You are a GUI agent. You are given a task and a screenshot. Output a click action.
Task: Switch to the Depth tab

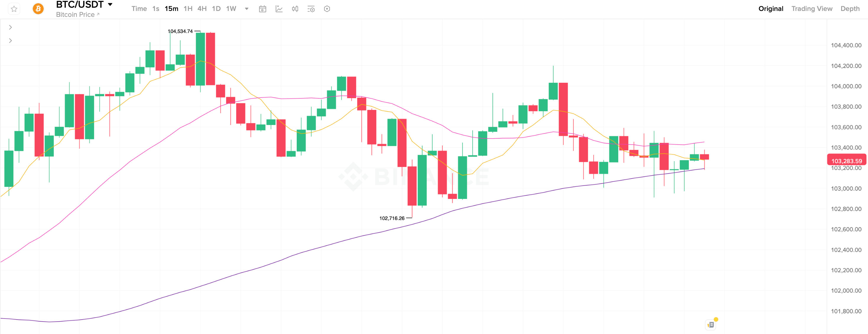point(850,9)
